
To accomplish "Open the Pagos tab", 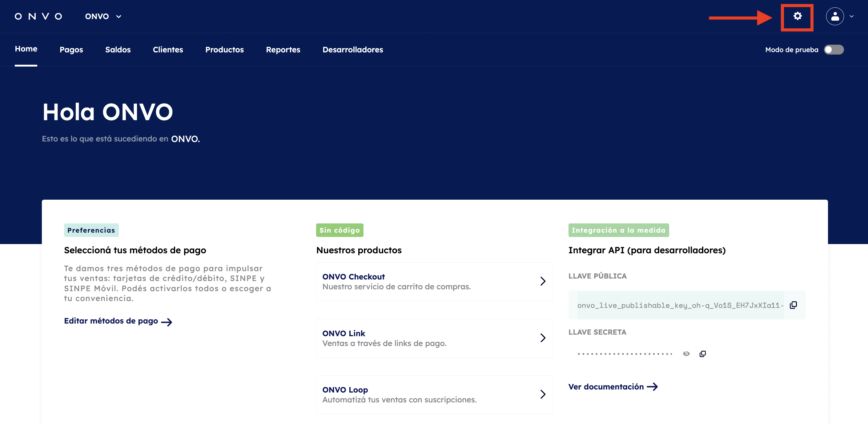I will point(71,50).
